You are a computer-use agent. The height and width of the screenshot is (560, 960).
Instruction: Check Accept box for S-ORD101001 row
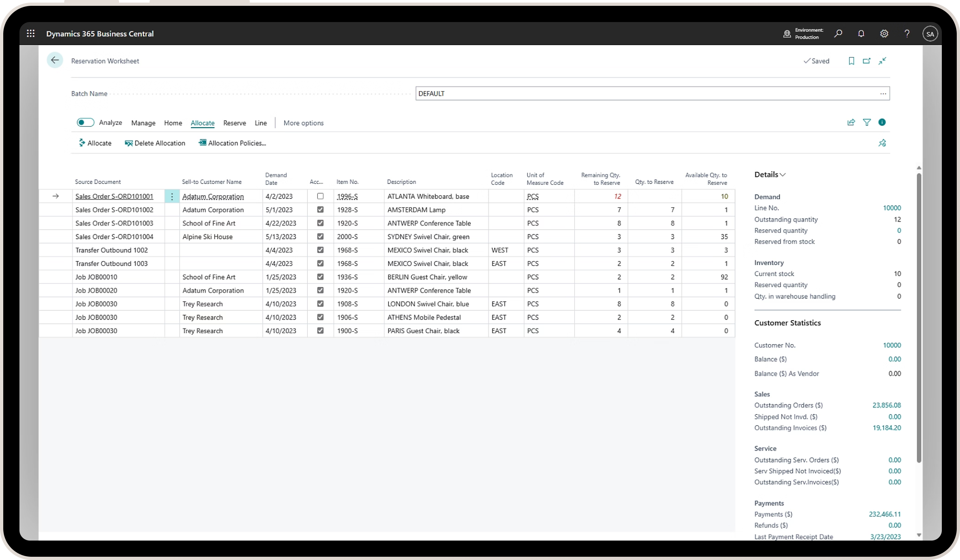pos(320,196)
